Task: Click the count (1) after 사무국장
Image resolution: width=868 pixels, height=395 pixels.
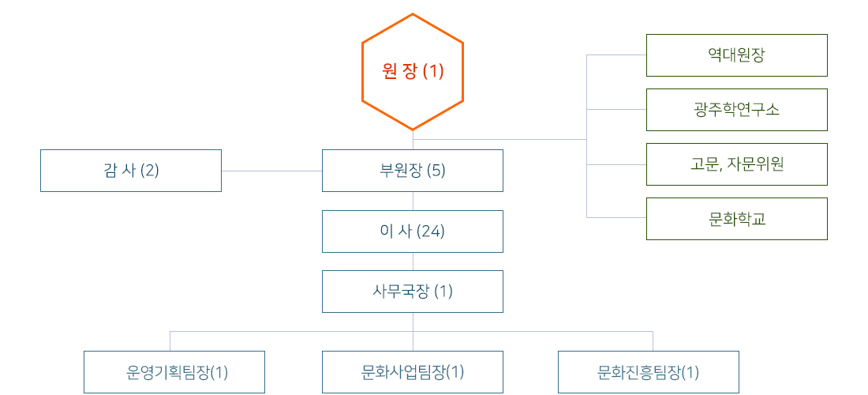Action: 443,292
